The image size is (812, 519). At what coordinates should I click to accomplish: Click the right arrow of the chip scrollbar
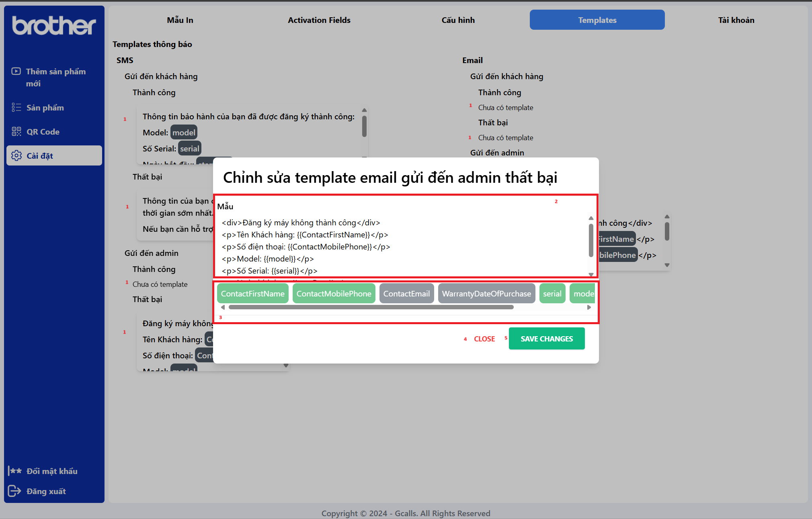[589, 307]
